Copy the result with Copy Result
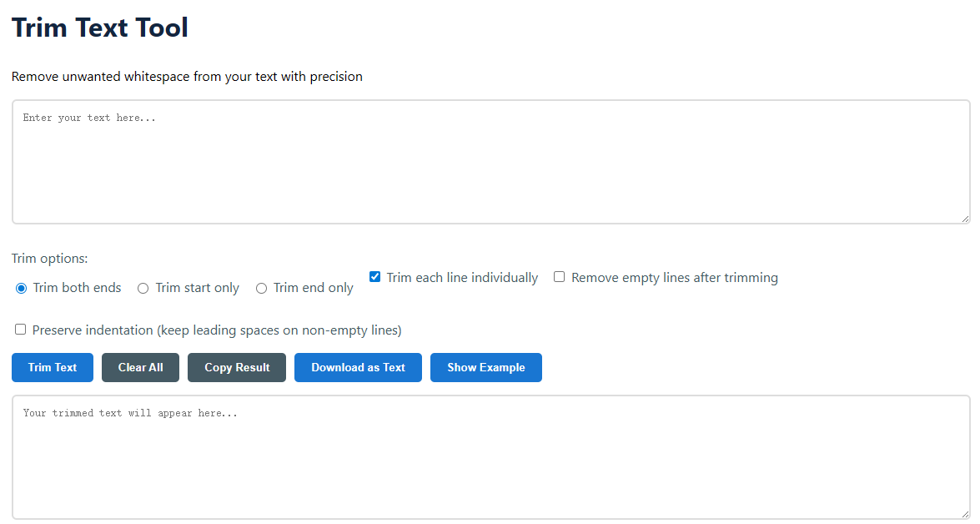The height and width of the screenshot is (524, 980). [x=237, y=367]
